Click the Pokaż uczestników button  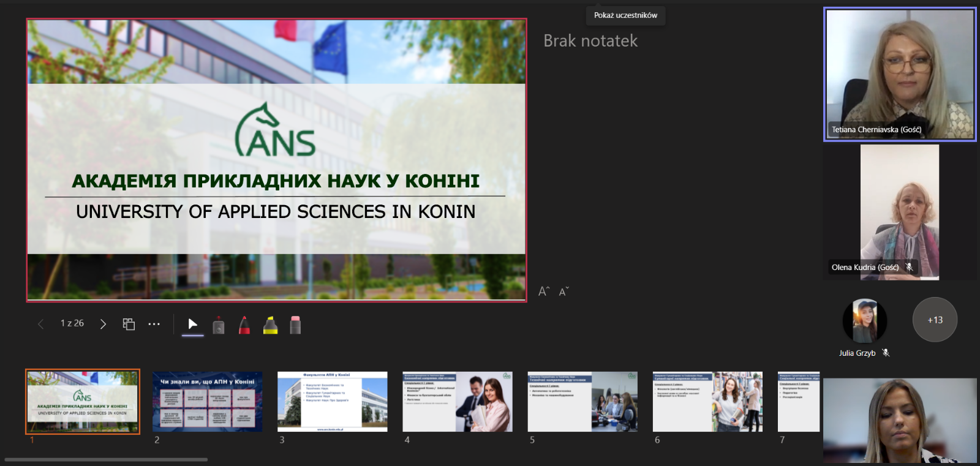(625, 15)
